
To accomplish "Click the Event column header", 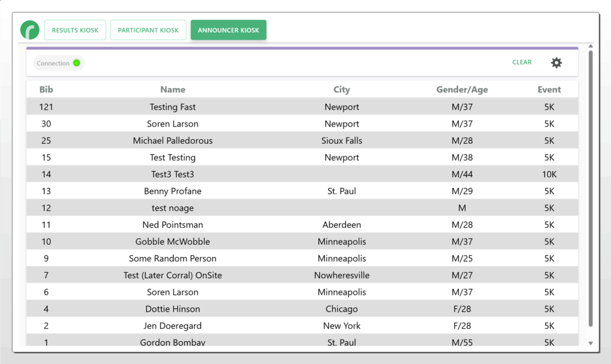I will coord(549,90).
